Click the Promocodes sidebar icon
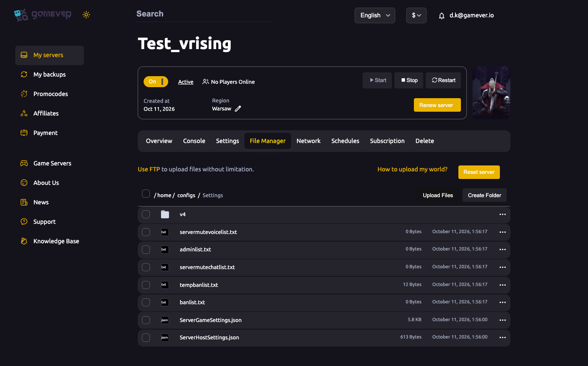This screenshot has height=366, width=588. (x=24, y=94)
